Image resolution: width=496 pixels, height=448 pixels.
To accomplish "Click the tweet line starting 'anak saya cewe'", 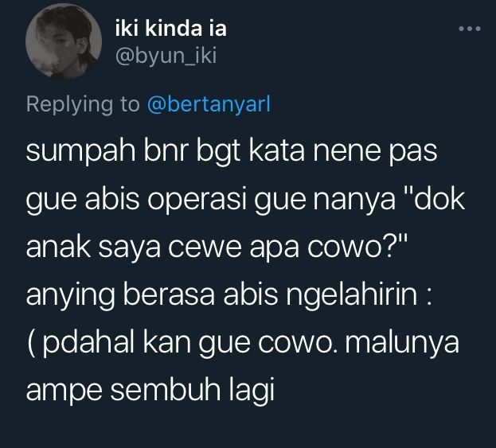I will 217,247.
